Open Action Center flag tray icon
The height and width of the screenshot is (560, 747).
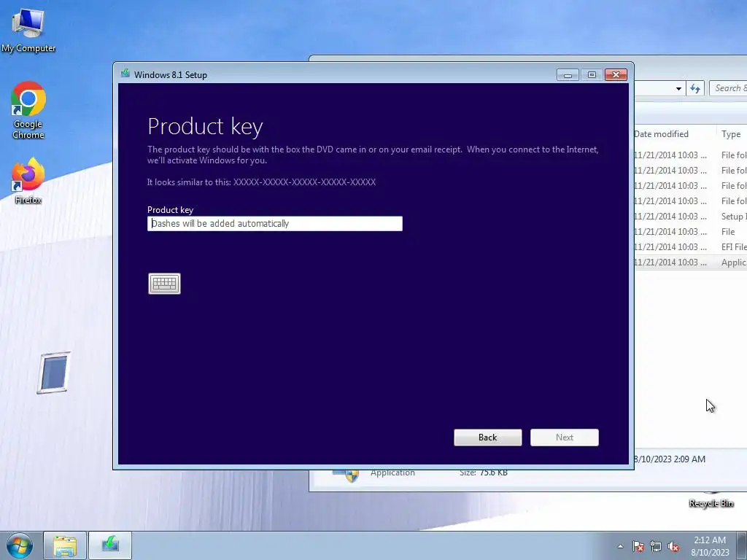(638, 546)
